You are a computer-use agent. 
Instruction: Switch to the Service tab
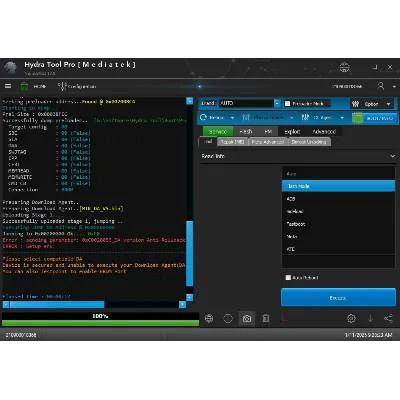point(218,131)
